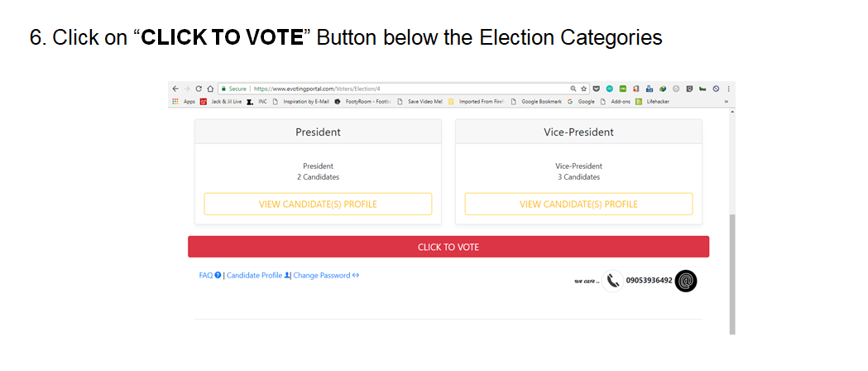Viewport: 868px width, 371px height.
Task: Reload the page with refresh icon
Action: [x=199, y=89]
